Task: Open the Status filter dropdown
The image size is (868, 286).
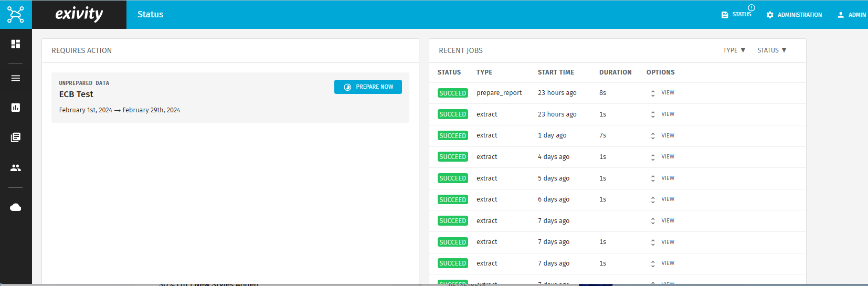Action: pyautogui.click(x=772, y=50)
